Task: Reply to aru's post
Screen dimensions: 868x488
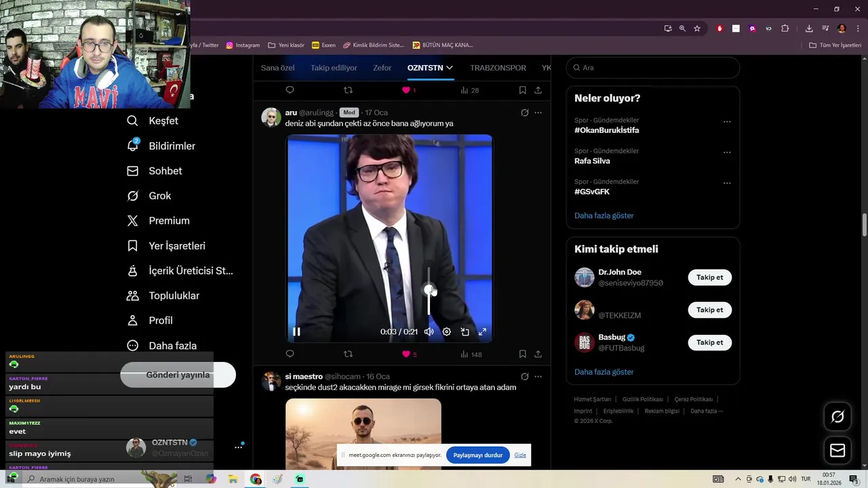Action: tap(290, 354)
